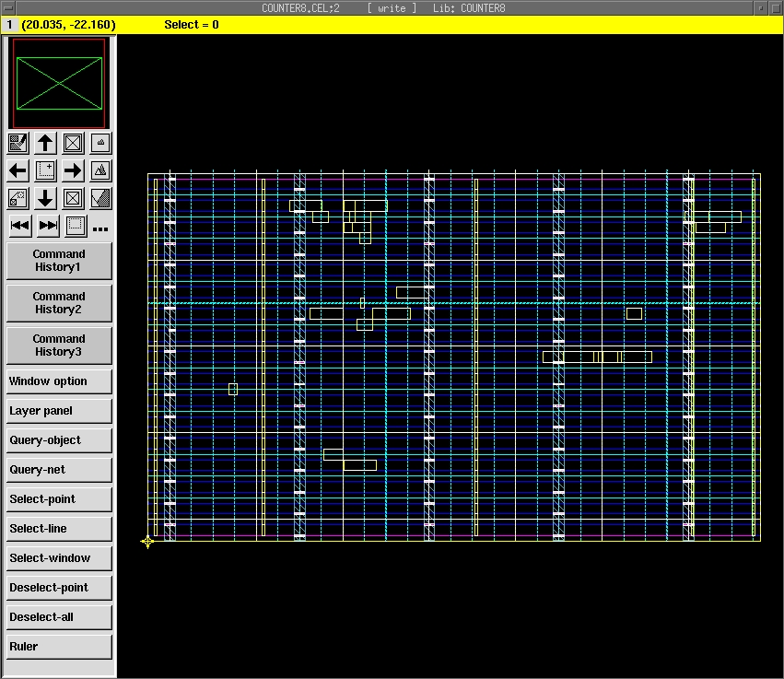Open the Layer panel
The height and width of the screenshot is (679, 784).
click(x=59, y=411)
